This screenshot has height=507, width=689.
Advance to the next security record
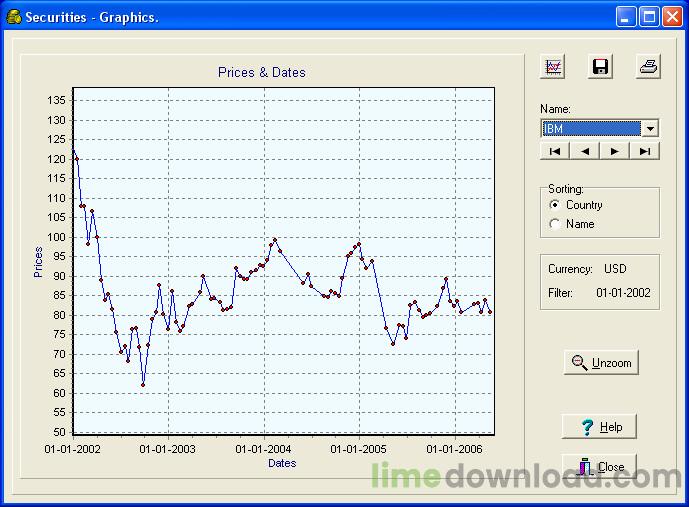(x=614, y=151)
